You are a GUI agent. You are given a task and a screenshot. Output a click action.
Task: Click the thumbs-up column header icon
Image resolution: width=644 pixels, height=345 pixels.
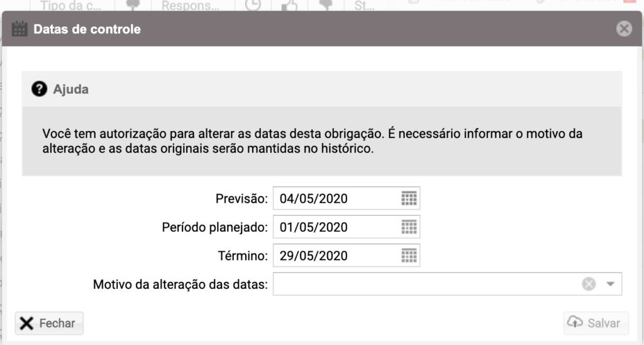point(289,5)
